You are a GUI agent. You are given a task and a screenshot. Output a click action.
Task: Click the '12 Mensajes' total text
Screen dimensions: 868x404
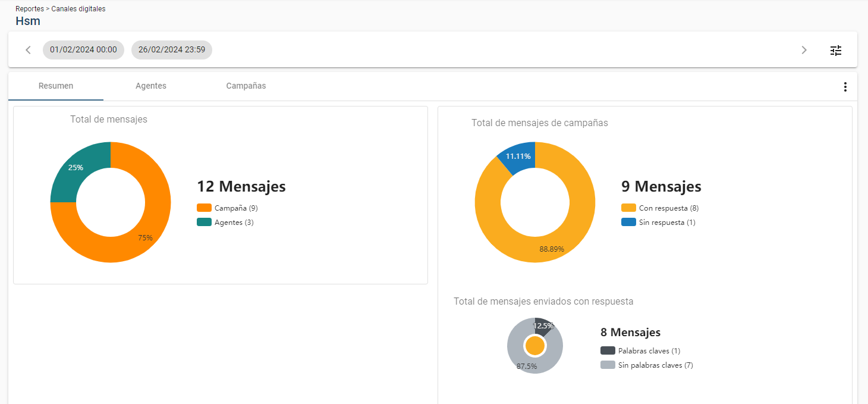point(241,186)
